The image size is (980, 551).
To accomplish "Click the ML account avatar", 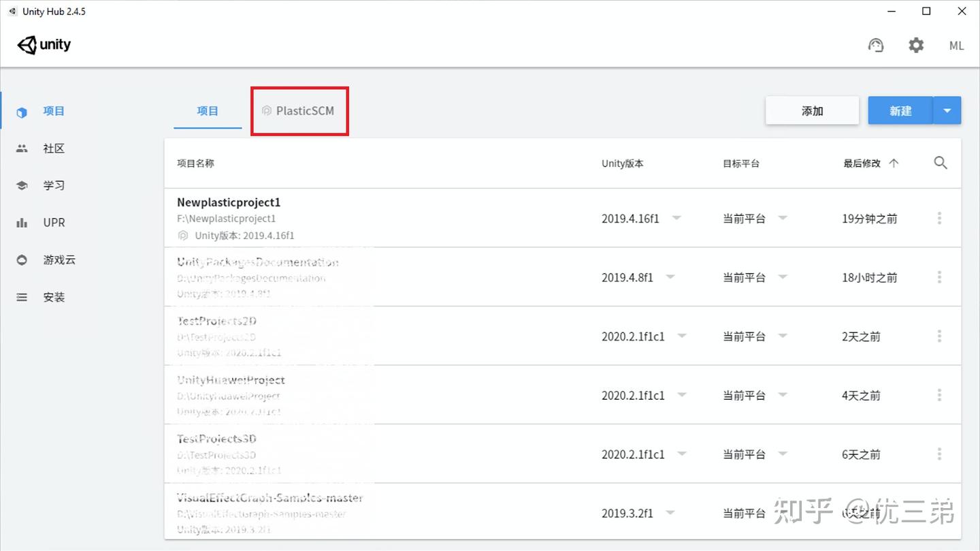I will click(x=956, y=46).
